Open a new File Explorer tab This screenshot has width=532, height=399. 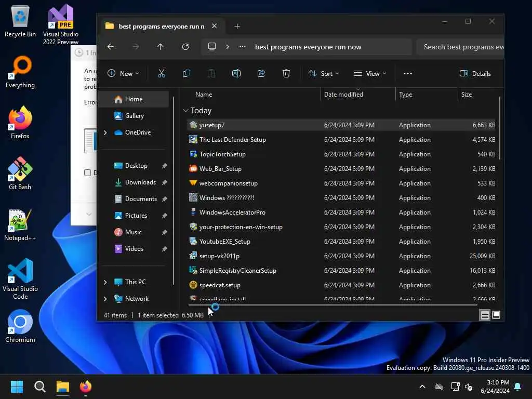pos(237,26)
